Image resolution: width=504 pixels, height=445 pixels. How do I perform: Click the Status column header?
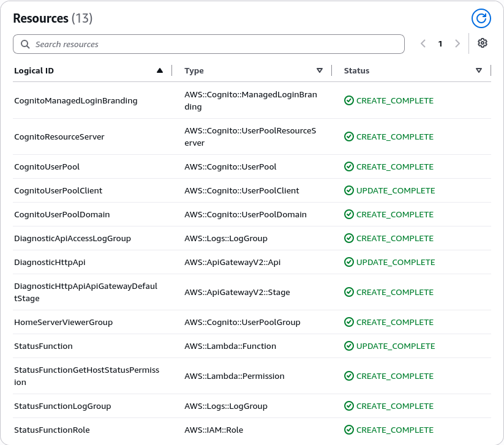(x=356, y=70)
